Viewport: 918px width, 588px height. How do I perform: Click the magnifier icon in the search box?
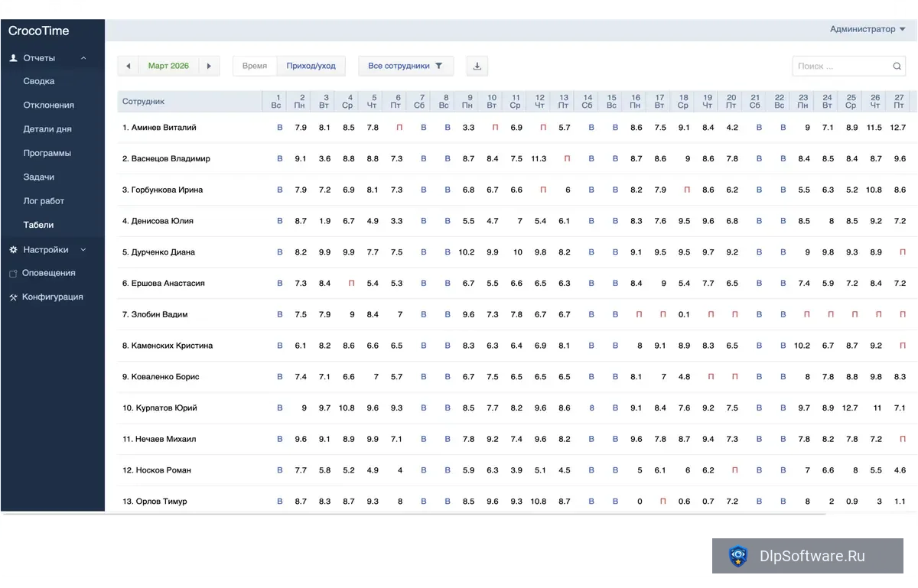click(897, 67)
